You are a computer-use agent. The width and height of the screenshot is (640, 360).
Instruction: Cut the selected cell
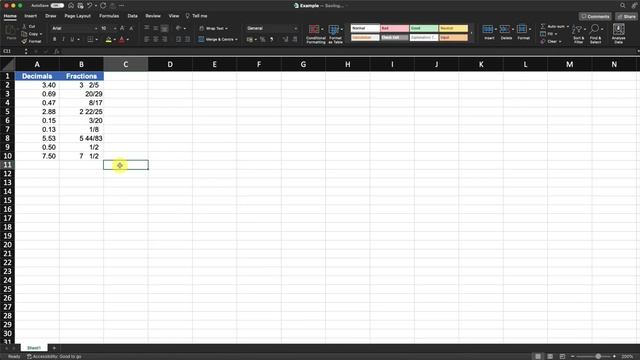[x=28, y=26]
